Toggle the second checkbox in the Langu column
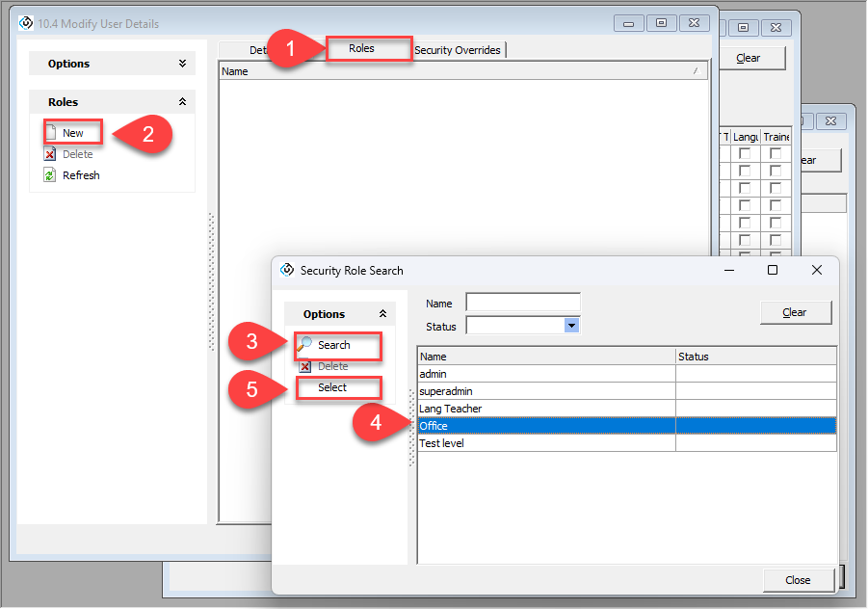 (745, 171)
